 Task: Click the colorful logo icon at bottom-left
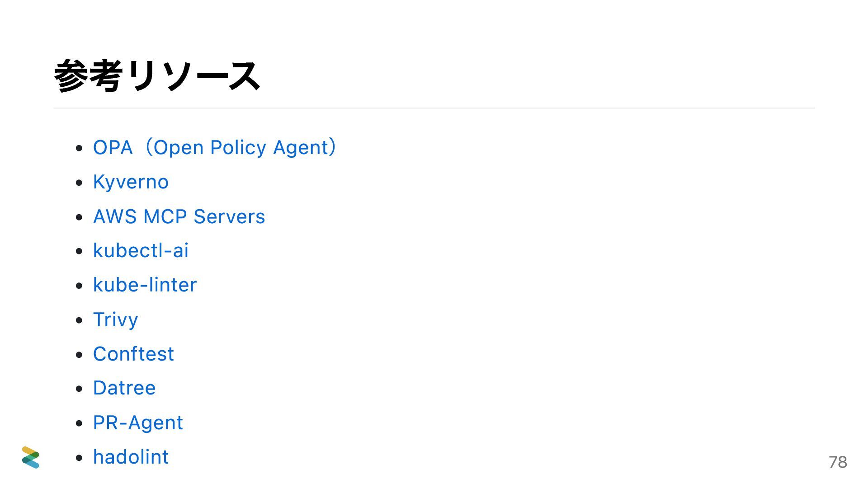(31, 457)
